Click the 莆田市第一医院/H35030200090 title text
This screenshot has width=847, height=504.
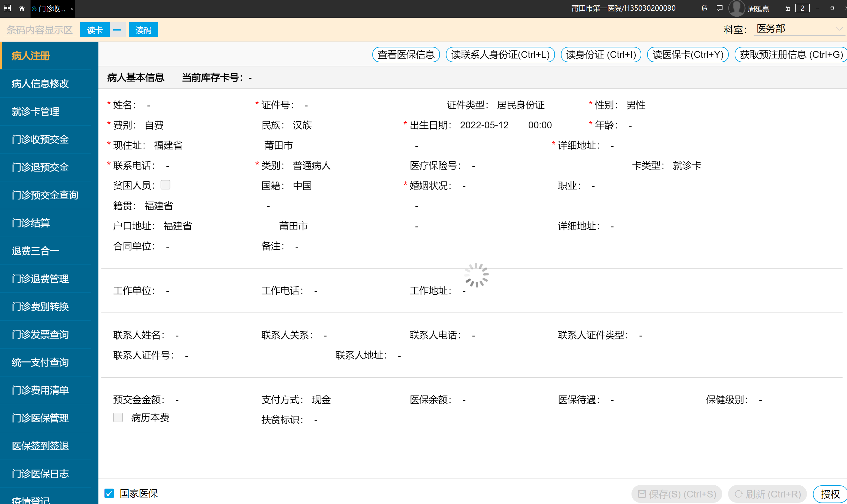pyautogui.click(x=623, y=8)
